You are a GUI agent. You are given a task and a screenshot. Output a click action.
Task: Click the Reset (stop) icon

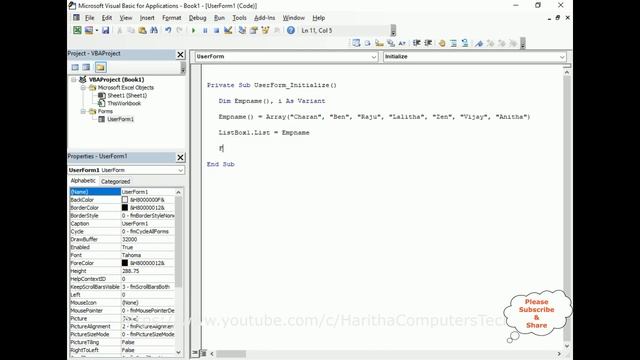click(216, 30)
